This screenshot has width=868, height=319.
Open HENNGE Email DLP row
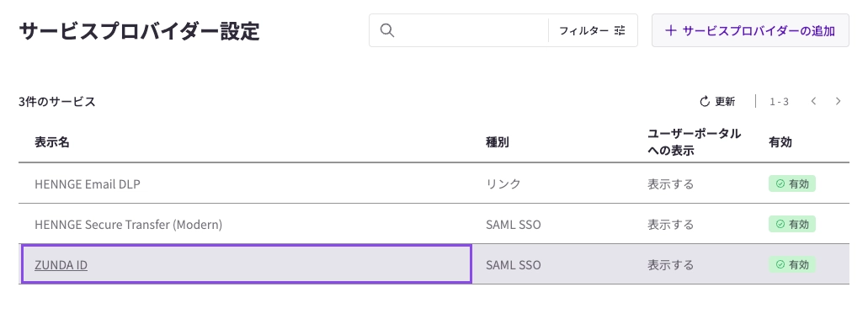click(434, 183)
